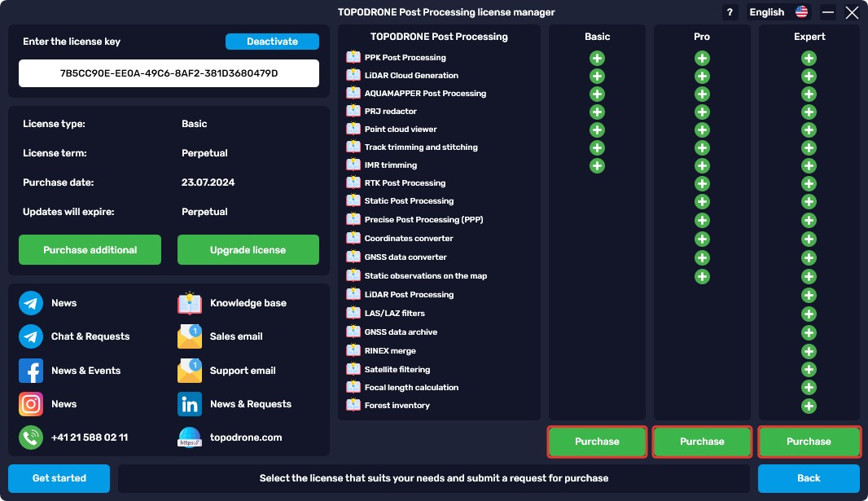Open the GNSS data converter help icon
The height and width of the screenshot is (501, 868).
click(x=353, y=257)
